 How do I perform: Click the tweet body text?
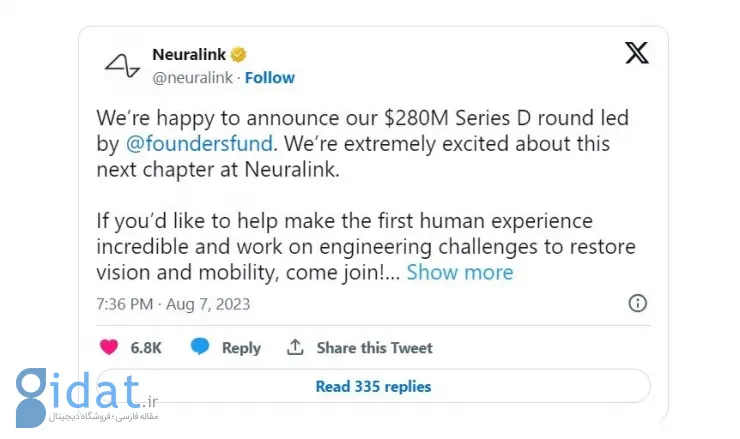[x=366, y=195]
